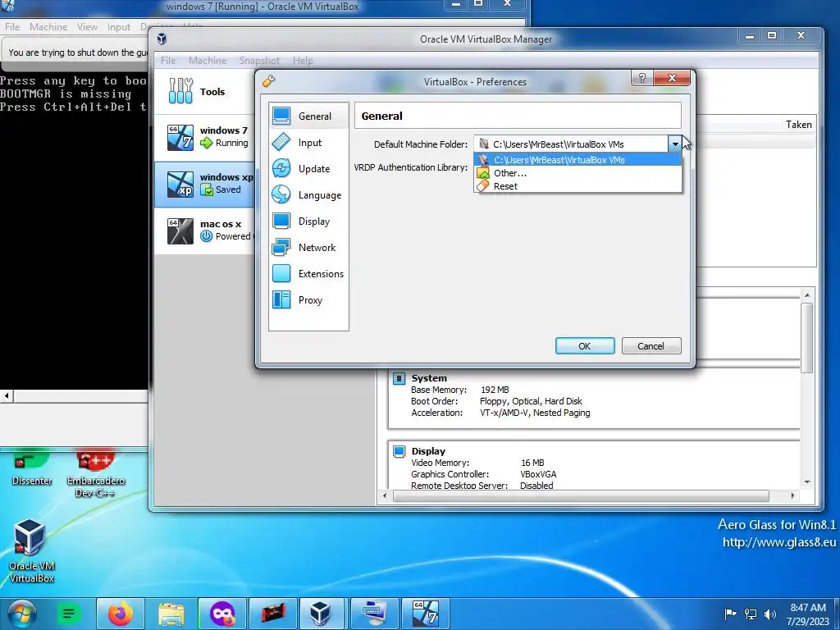This screenshot has width=840, height=630.
Task: Click the VirtualBox cube taskbar icon
Action: pyautogui.click(x=321, y=614)
